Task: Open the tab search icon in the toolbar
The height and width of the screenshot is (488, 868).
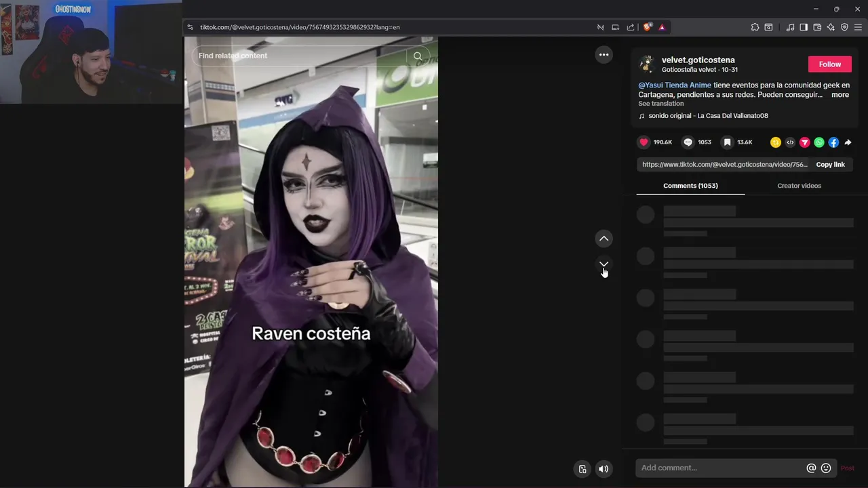Action: (768, 27)
